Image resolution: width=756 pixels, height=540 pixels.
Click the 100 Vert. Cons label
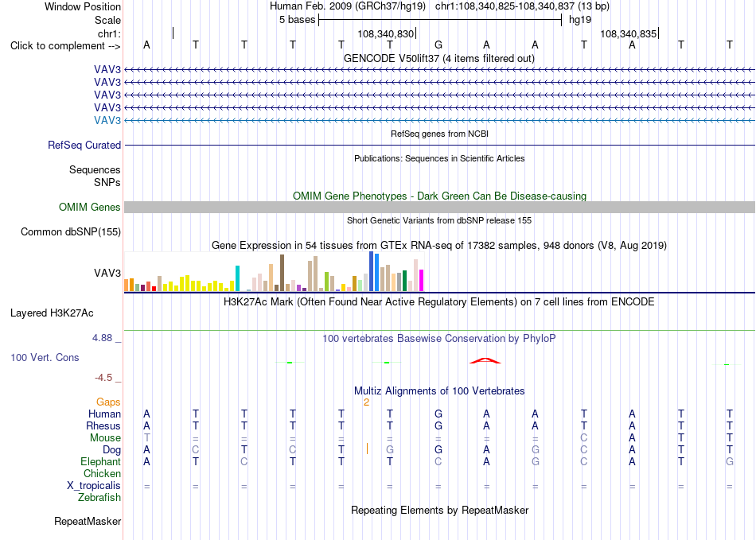click(x=45, y=357)
